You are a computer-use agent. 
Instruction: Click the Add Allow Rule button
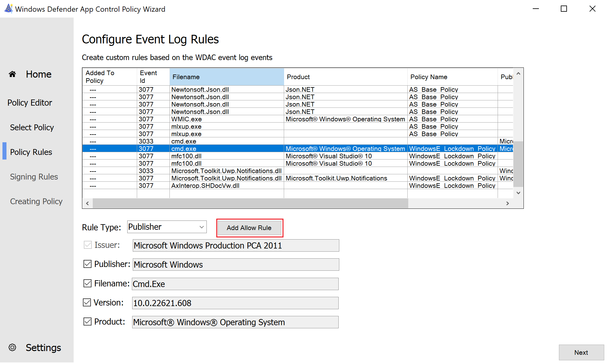pos(249,228)
